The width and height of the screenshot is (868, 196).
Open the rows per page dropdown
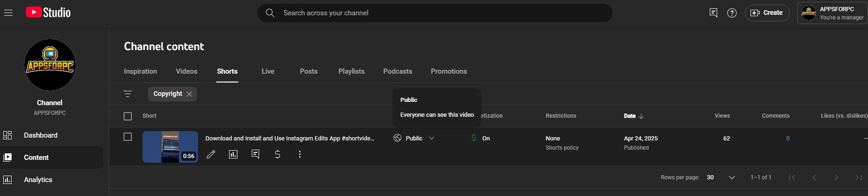coord(721,177)
